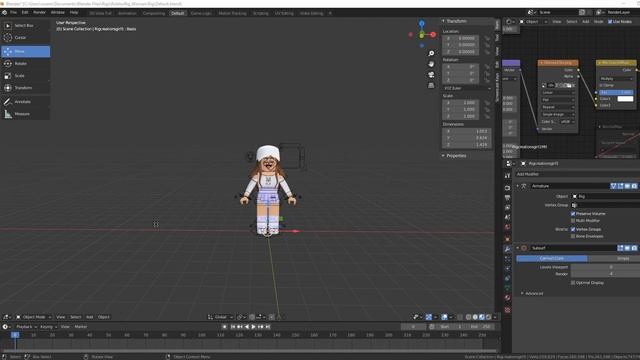The height and width of the screenshot is (360, 640).
Task: Open the Window menu
Action: coord(58,13)
